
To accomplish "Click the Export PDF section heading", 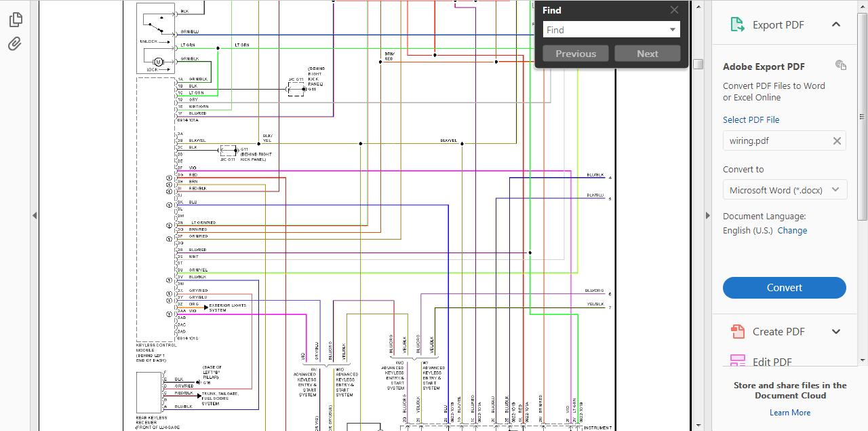I will click(x=778, y=25).
